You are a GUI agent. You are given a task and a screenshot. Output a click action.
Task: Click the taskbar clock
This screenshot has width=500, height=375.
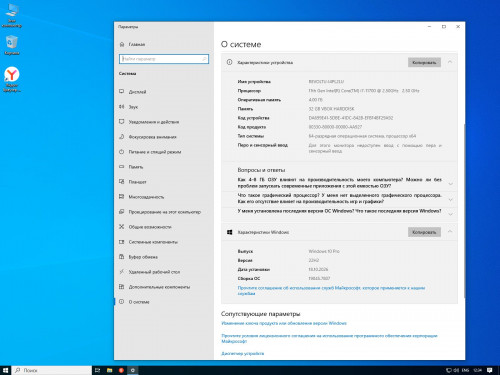tap(478, 370)
